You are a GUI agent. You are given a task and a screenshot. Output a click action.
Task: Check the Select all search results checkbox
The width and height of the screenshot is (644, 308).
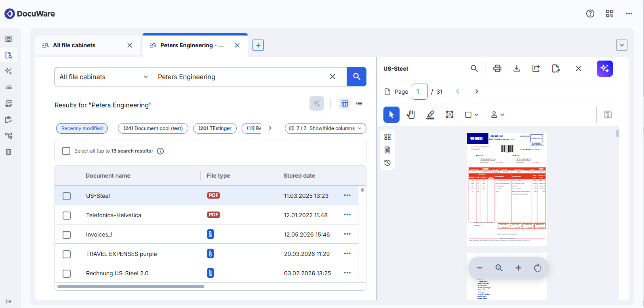(66, 151)
